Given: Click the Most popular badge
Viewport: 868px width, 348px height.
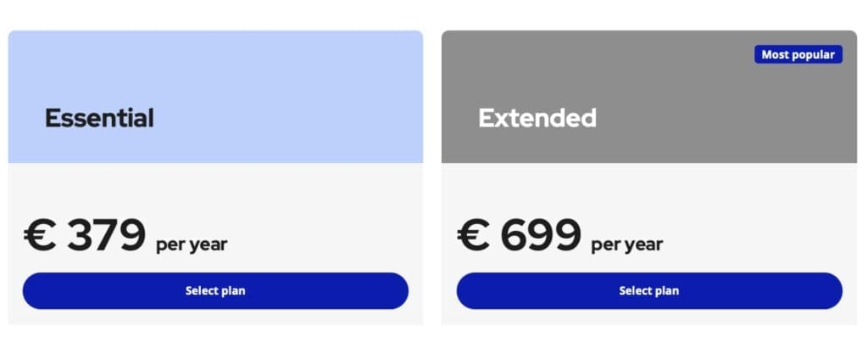Looking at the screenshot, I should 798,54.
